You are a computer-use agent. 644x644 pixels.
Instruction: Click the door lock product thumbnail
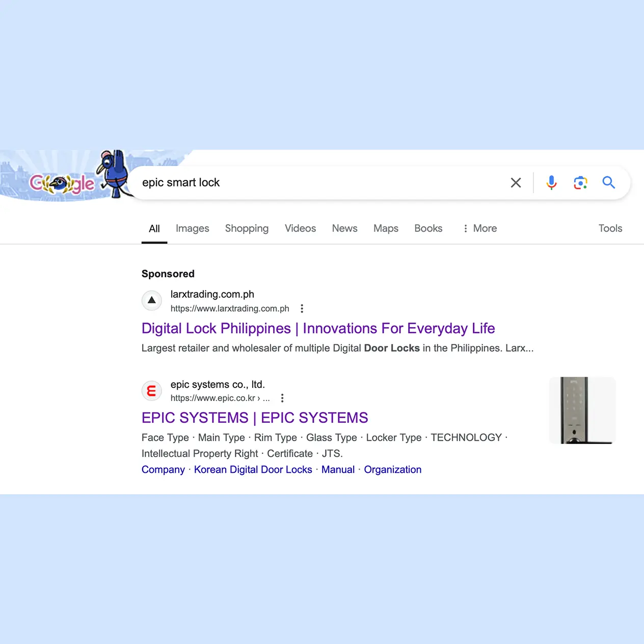pos(582,410)
